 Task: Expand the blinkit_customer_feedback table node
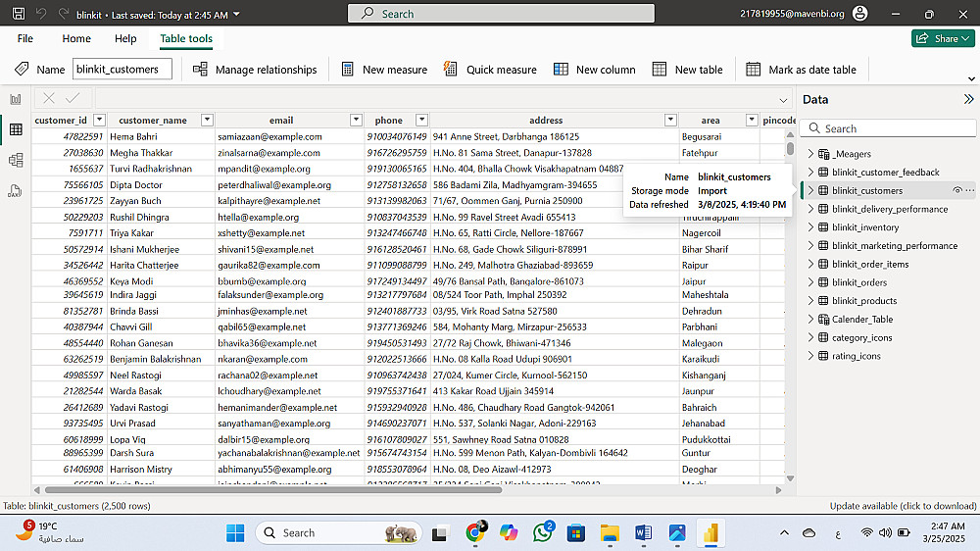click(x=810, y=172)
